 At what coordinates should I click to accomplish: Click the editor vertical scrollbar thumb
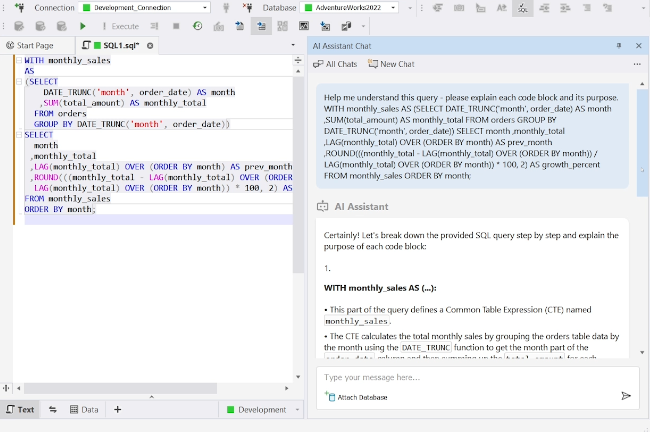[x=298, y=175]
